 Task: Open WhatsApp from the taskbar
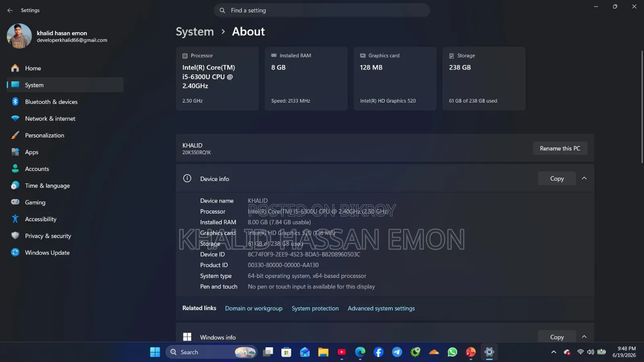pyautogui.click(x=452, y=352)
